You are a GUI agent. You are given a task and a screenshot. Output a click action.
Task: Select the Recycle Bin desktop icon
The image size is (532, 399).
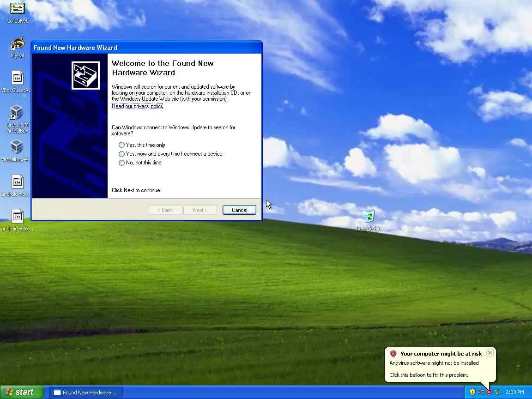point(368,220)
